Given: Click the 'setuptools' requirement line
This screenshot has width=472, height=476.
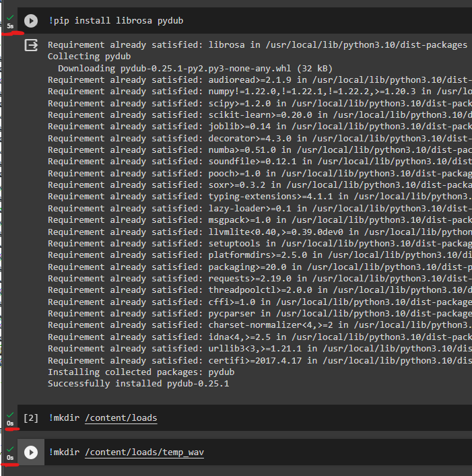Looking at the screenshot, I should (260, 244).
